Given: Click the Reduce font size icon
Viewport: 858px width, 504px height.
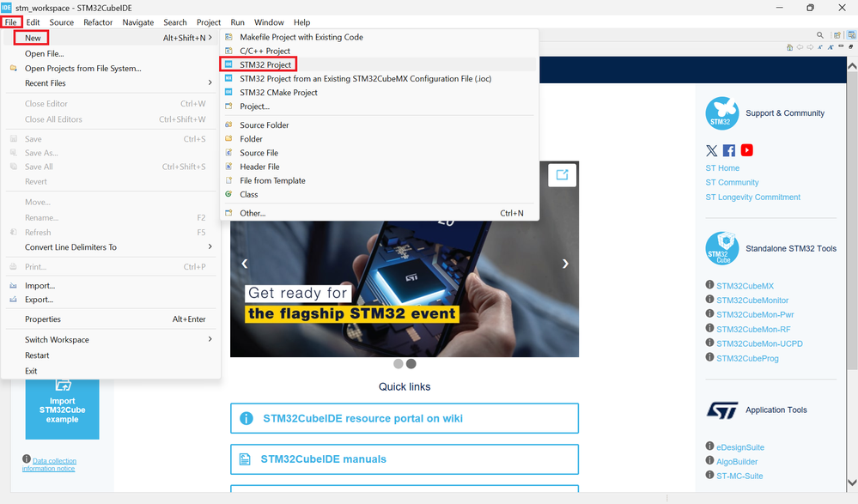Looking at the screenshot, I should pyautogui.click(x=820, y=47).
